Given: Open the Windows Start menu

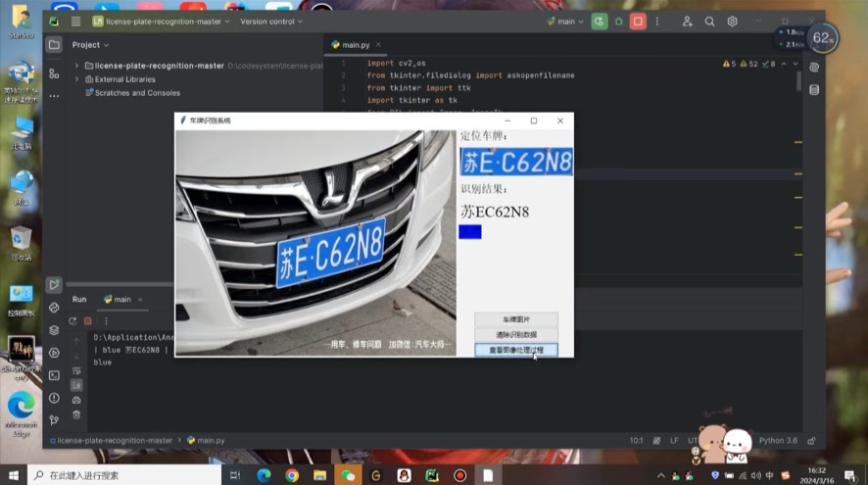Looking at the screenshot, I should pos(14,475).
